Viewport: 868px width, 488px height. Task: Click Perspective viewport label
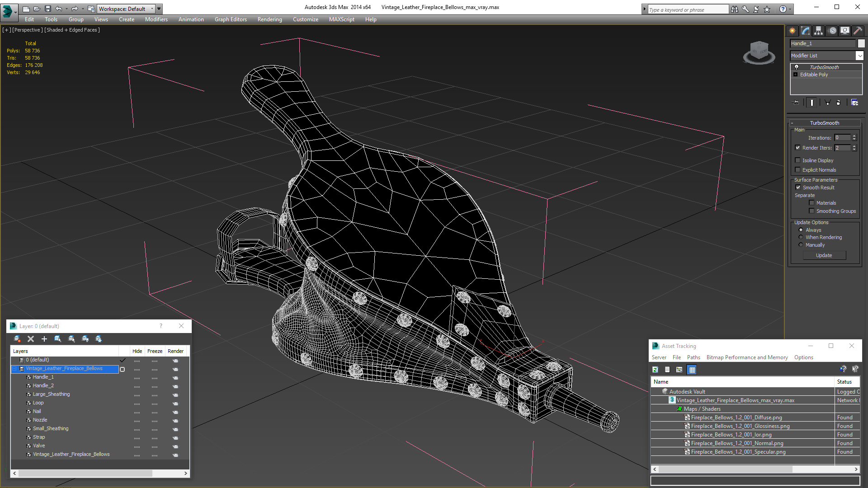tap(28, 30)
